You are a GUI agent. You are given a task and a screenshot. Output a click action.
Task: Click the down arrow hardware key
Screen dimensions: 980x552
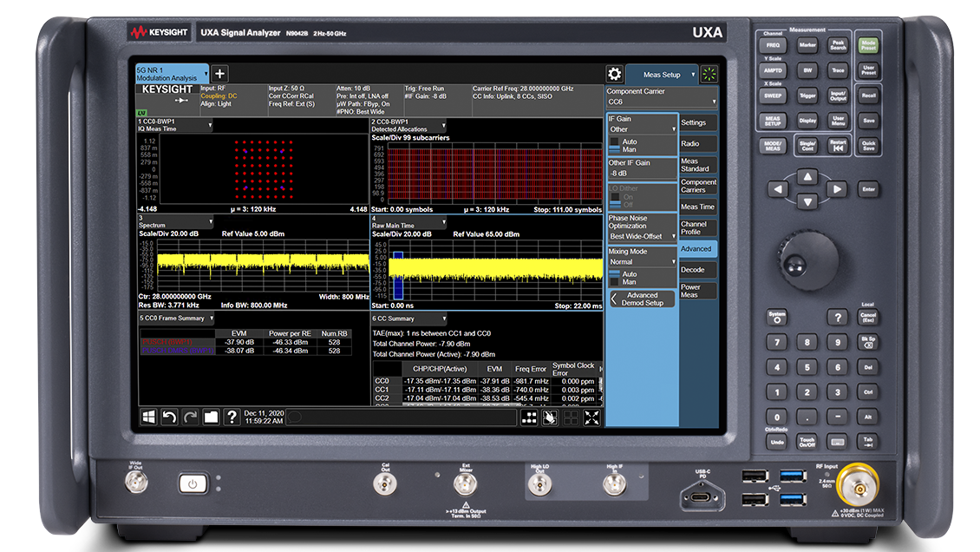(x=807, y=202)
